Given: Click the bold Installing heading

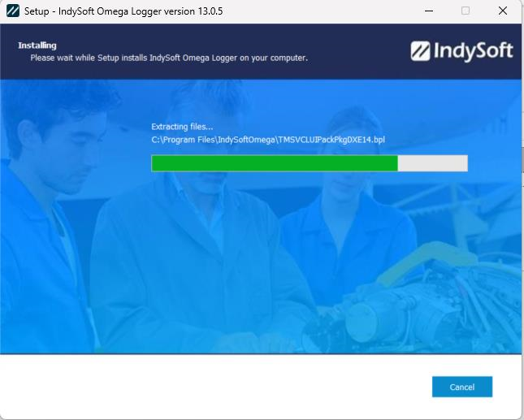Looking at the screenshot, I should click(x=37, y=45).
